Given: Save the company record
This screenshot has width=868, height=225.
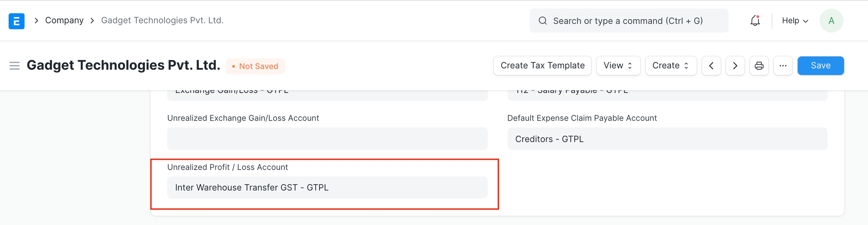Looking at the screenshot, I should (x=821, y=66).
